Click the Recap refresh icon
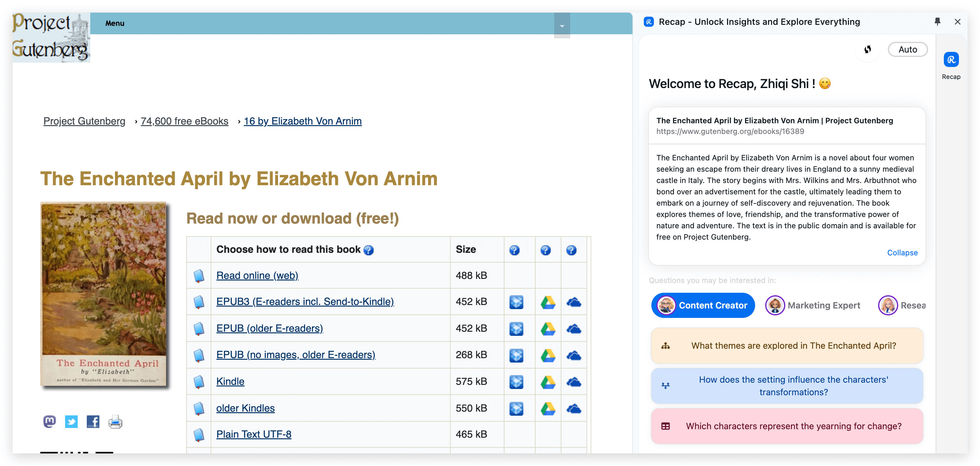 point(867,49)
